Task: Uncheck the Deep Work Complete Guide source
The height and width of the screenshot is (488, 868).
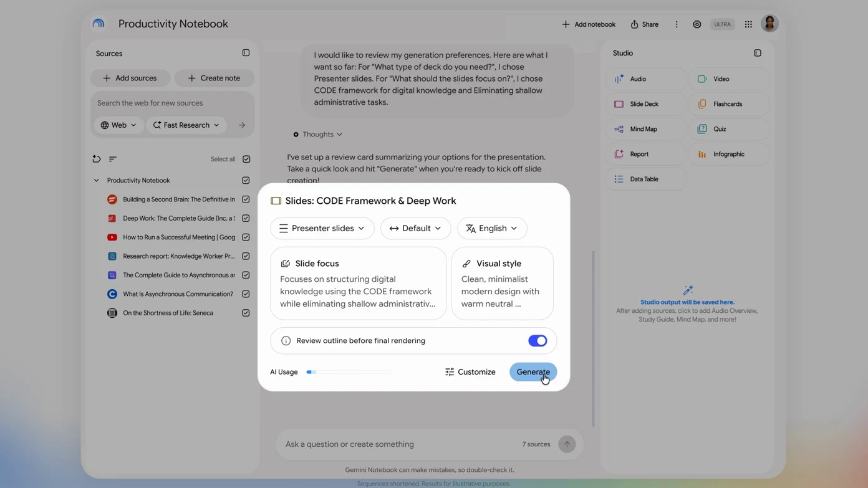Action: pyautogui.click(x=246, y=218)
